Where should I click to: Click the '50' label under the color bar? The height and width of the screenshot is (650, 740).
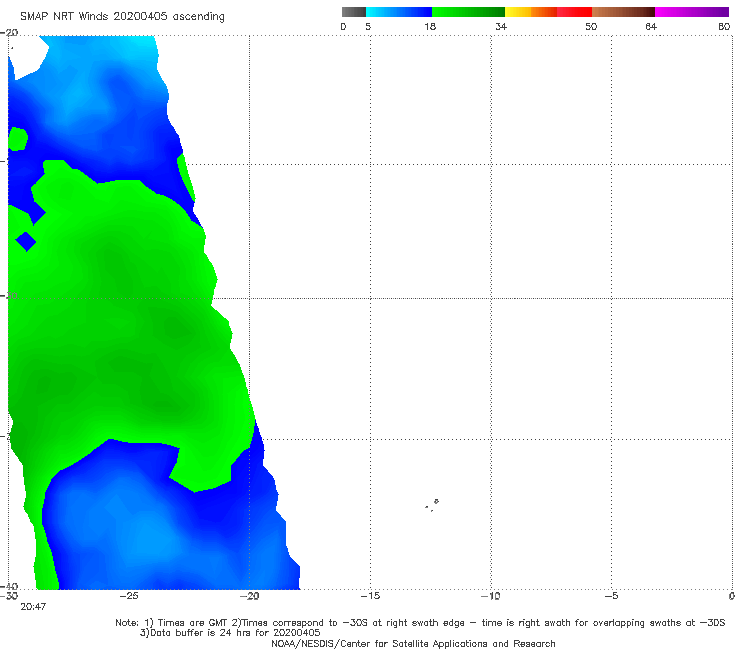591,27
